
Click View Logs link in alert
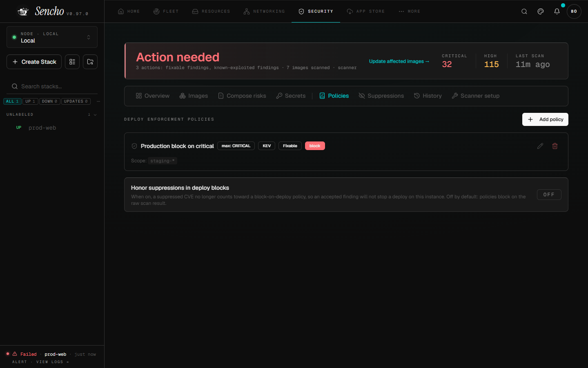pos(53,362)
